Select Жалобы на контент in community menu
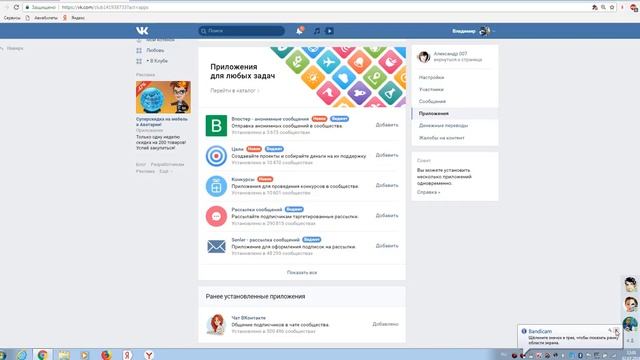640x360 pixels. point(442,138)
